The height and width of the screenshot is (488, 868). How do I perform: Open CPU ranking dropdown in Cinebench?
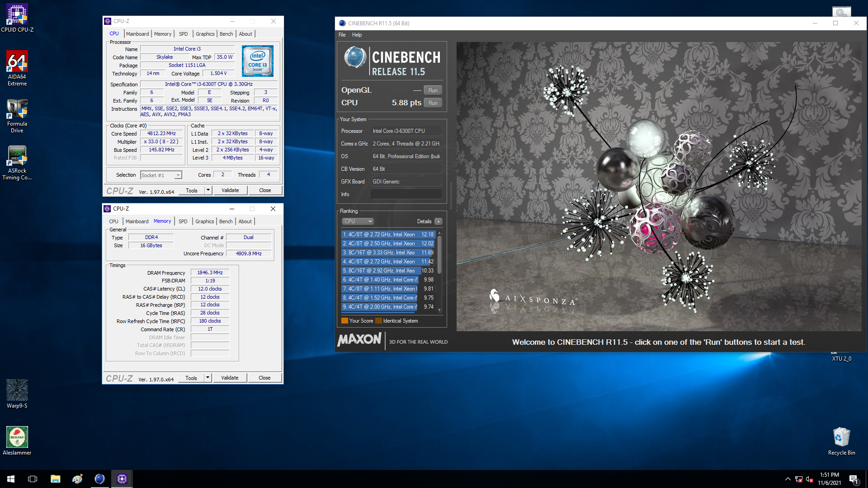click(x=358, y=221)
